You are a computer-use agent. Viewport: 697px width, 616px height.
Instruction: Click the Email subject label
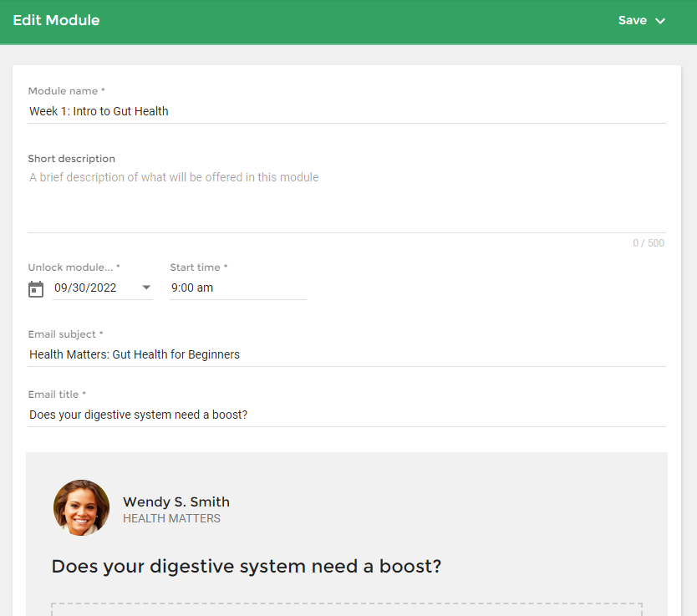[65, 334]
